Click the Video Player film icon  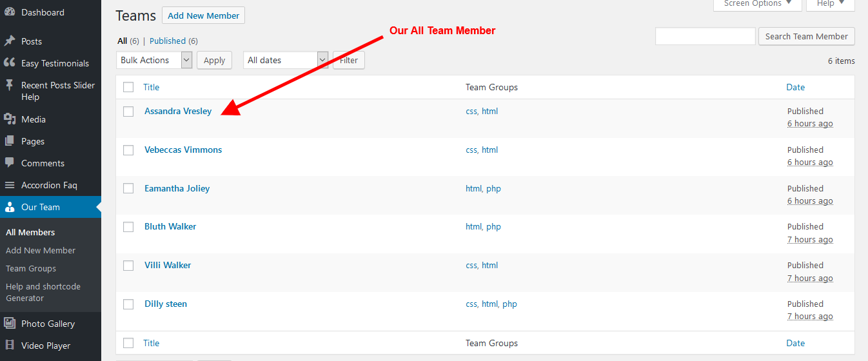click(x=10, y=346)
